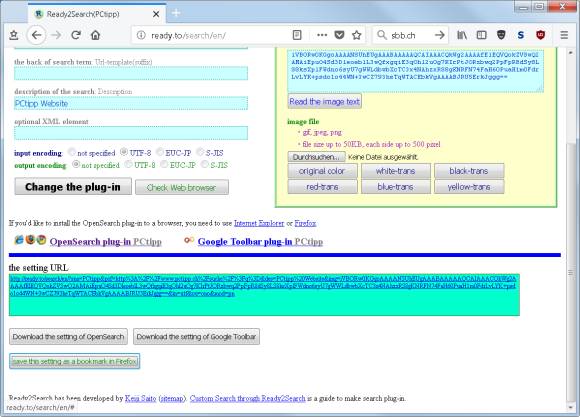Open the shield extension icon

tap(501, 35)
